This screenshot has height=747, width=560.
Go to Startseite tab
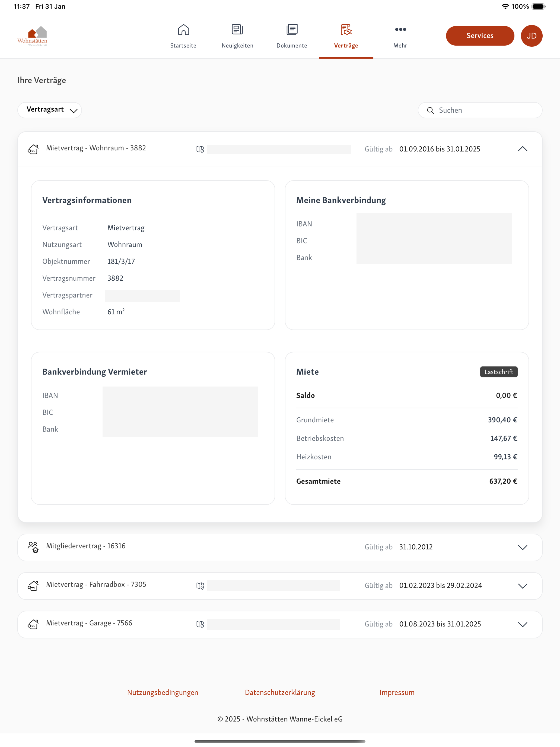coord(183,36)
